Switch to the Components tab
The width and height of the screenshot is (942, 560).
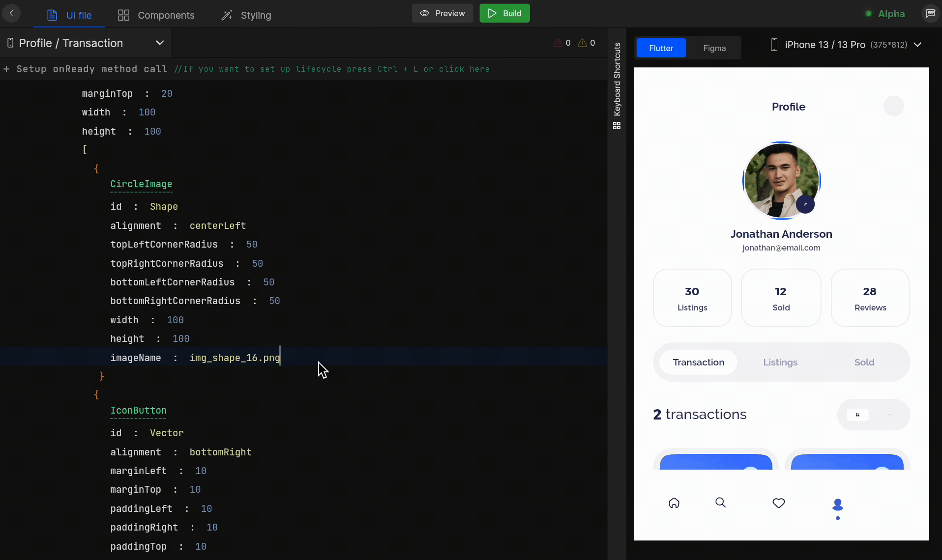click(166, 15)
